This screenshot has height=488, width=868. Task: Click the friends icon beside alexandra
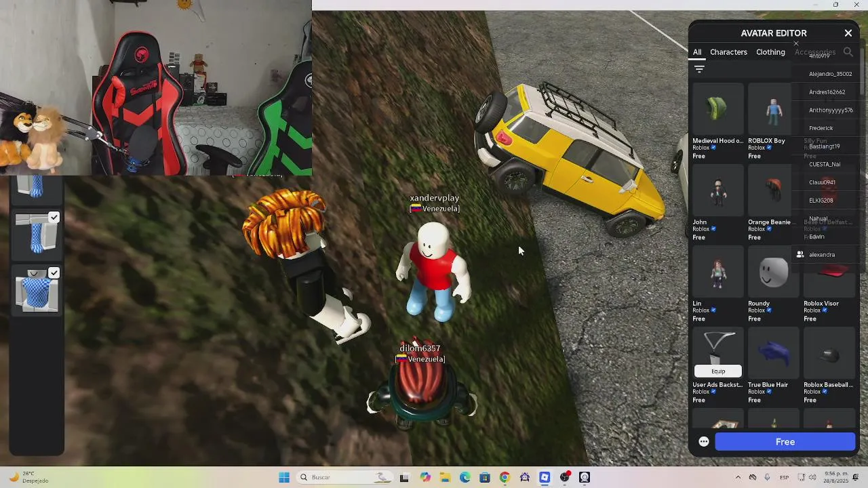tap(800, 255)
